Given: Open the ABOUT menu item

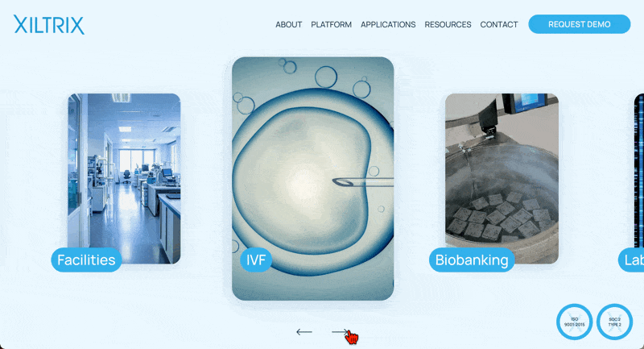Looking at the screenshot, I should pos(289,25).
